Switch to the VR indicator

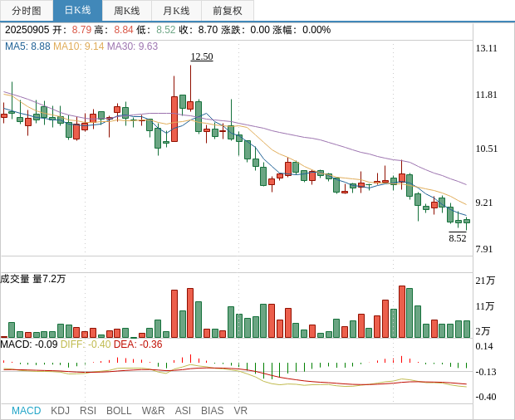tap(240, 411)
